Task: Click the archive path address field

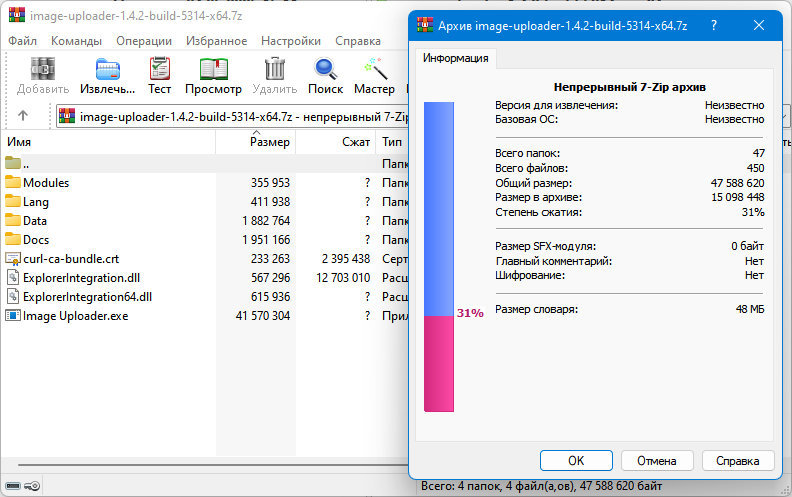Action: [232, 116]
